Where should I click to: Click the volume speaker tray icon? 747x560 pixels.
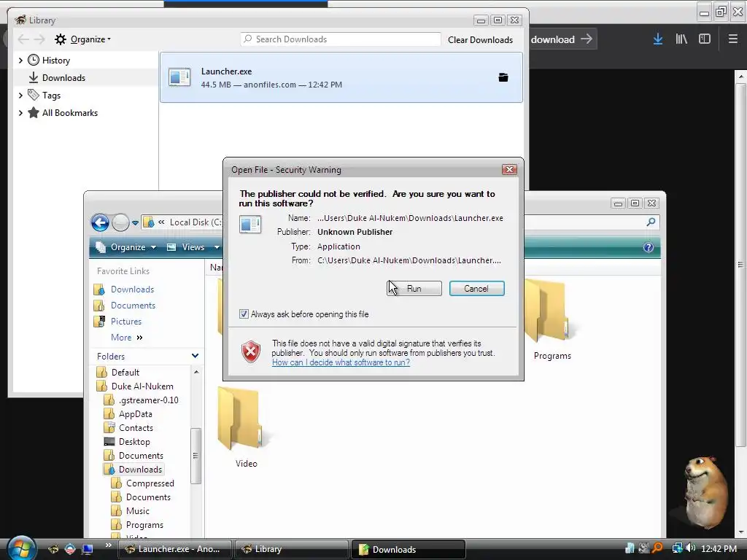690,548
